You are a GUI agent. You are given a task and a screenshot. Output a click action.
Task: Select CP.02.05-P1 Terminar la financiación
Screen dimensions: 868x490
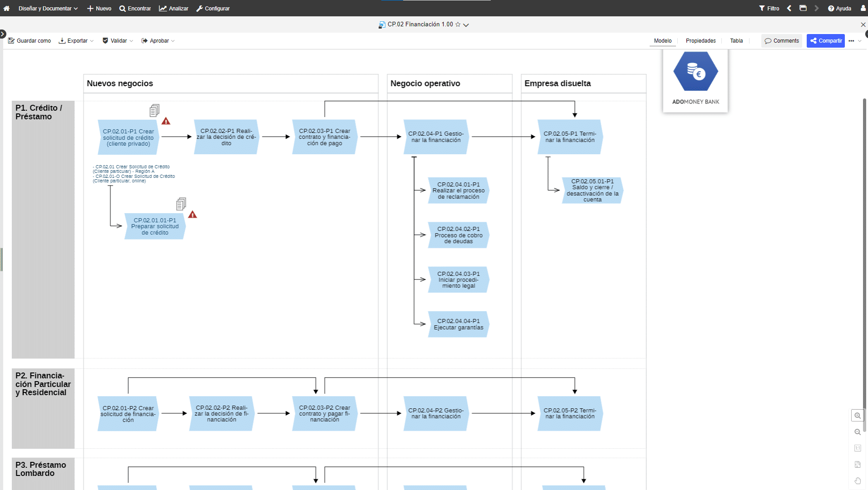pos(570,137)
